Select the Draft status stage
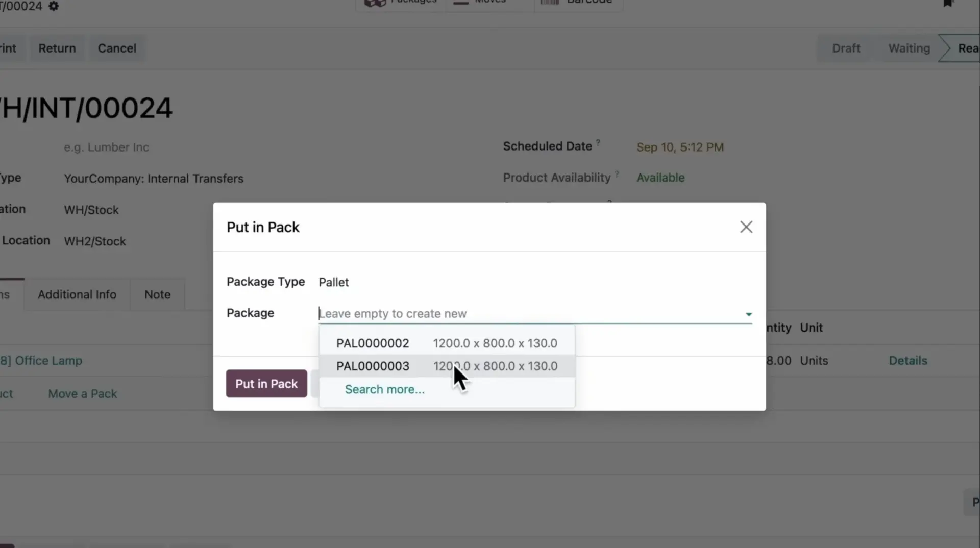 (846, 48)
